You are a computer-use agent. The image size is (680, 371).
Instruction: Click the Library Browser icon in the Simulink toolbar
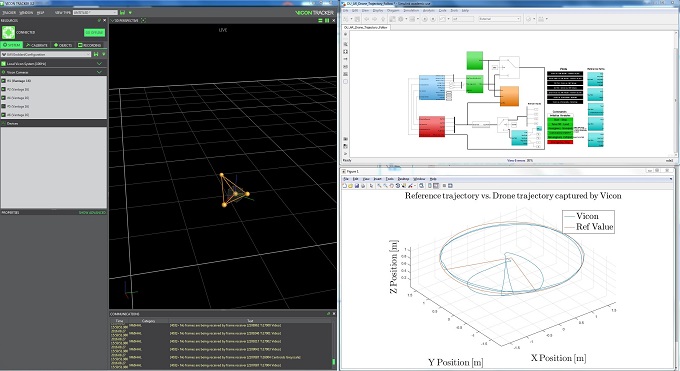(x=392, y=19)
